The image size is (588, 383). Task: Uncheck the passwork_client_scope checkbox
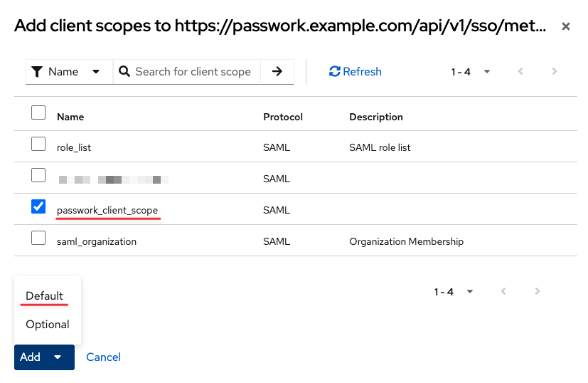click(38, 206)
